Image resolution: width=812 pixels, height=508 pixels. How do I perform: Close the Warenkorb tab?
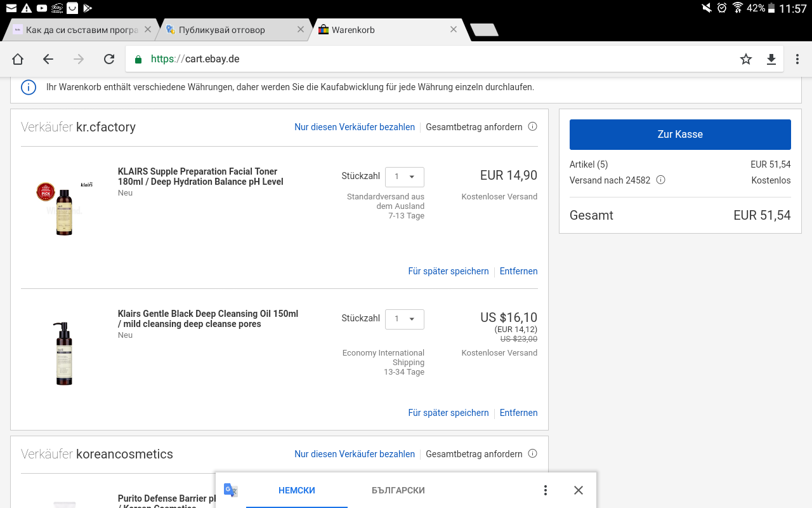[x=454, y=29]
